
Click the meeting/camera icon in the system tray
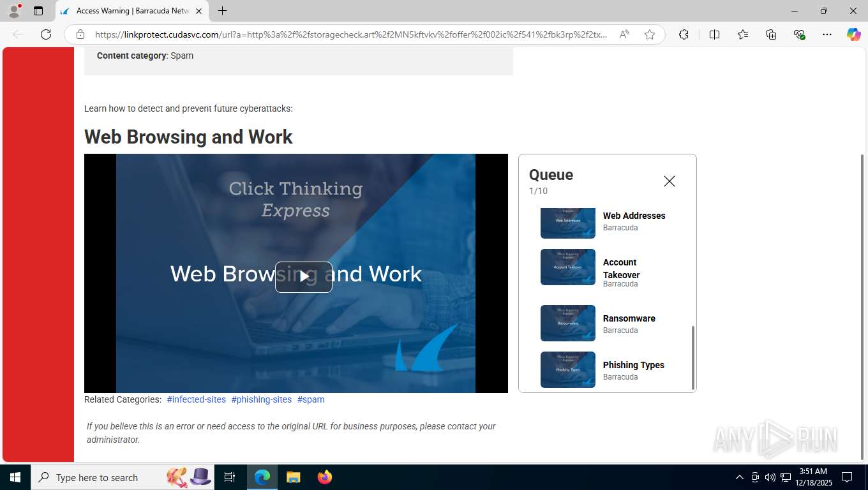(x=755, y=477)
